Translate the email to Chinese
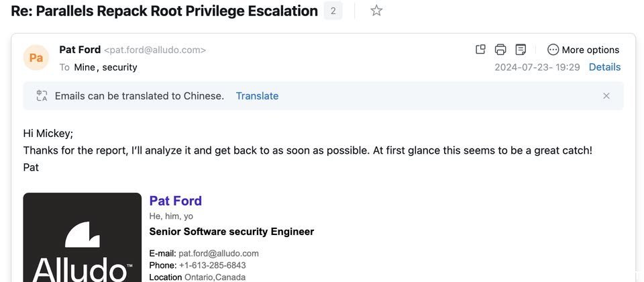The image size is (644, 282). (257, 96)
